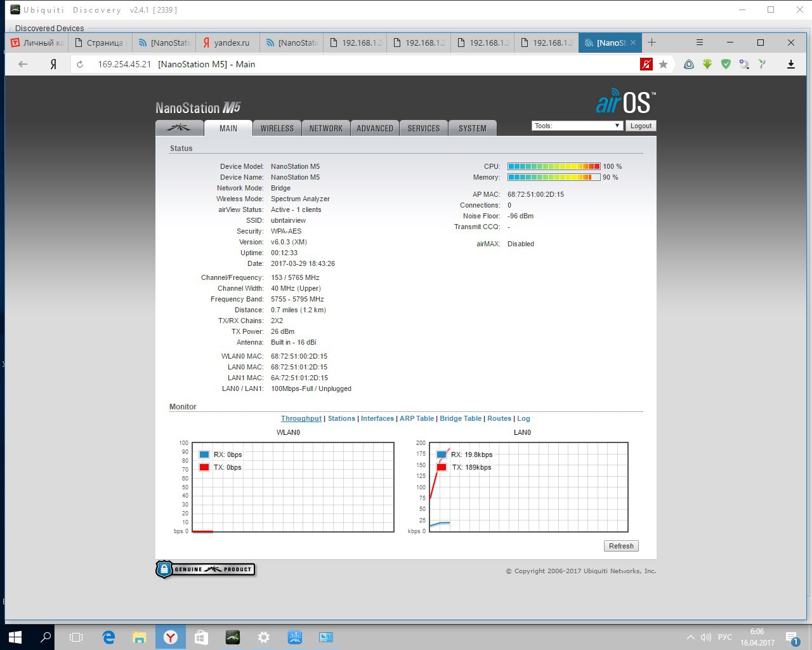Click the green shield extension icon
The height and width of the screenshot is (650, 812).
726,64
